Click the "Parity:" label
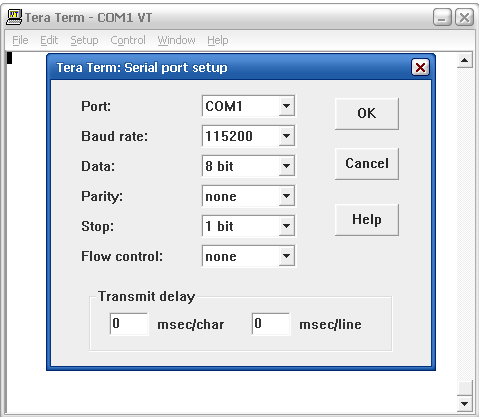479x417 pixels. pyautogui.click(x=102, y=196)
